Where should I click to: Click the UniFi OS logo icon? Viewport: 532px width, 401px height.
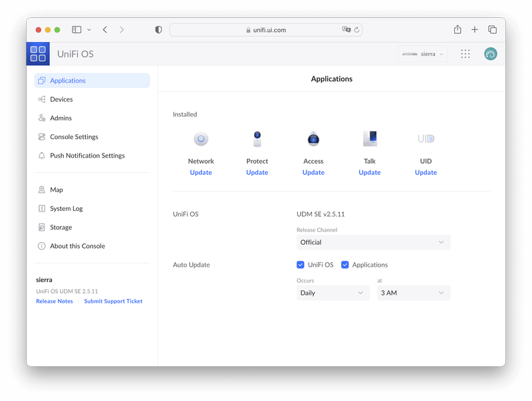click(38, 54)
